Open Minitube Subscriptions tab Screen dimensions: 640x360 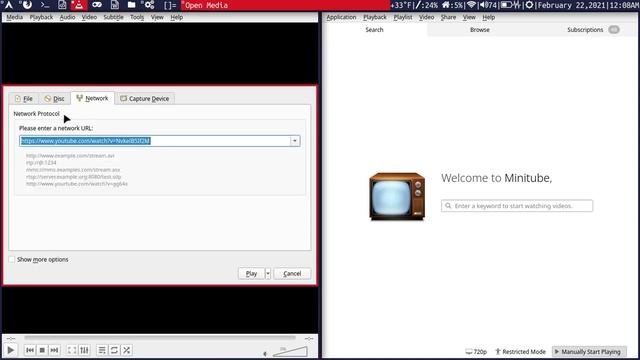coord(585,30)
